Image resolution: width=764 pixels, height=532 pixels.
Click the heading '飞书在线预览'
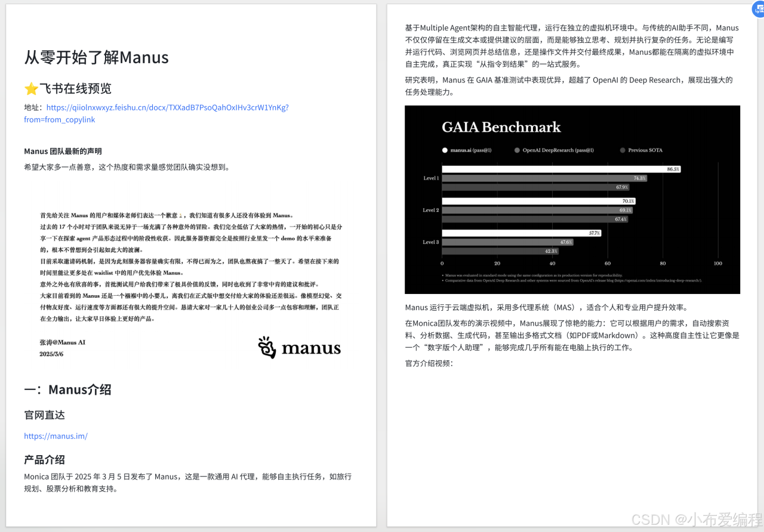coord(75,89)
